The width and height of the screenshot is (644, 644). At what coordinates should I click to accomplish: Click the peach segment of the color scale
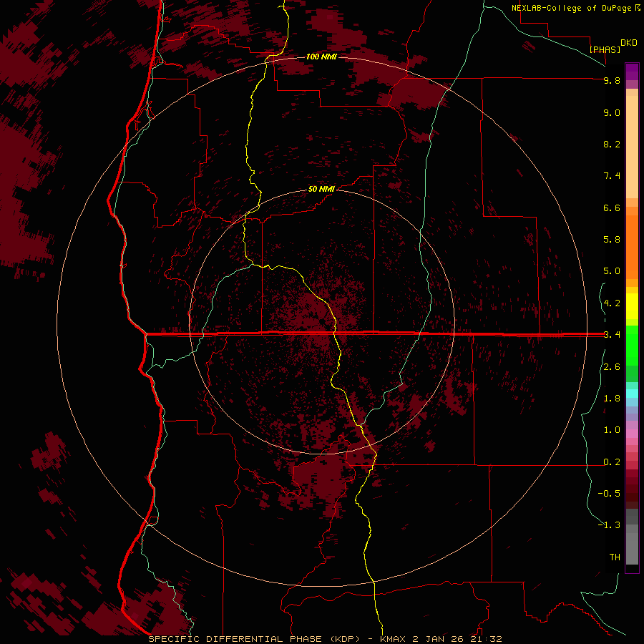[632, 146]
